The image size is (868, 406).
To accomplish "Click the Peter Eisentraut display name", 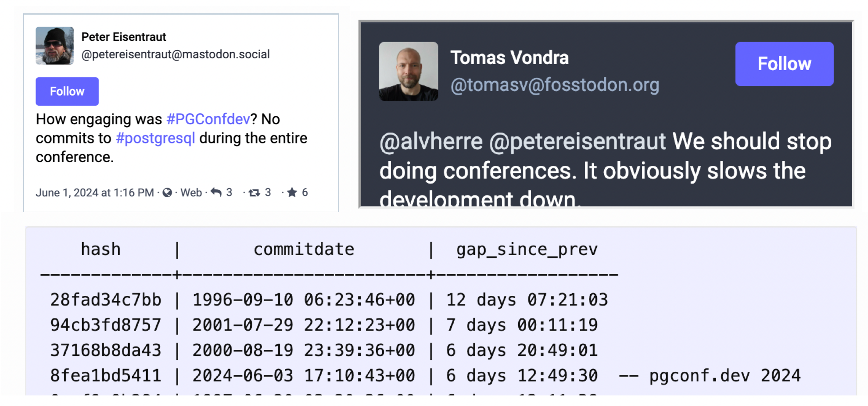I will pos(124,37).
